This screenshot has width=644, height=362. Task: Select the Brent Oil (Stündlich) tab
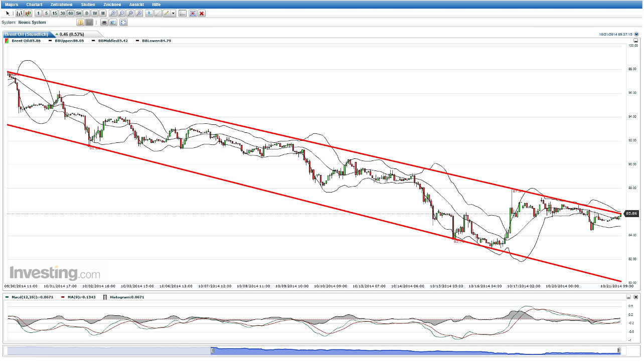coord(27,35)
